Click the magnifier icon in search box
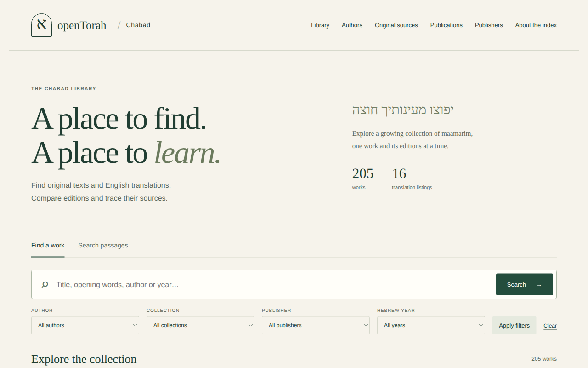The width and height of the screenshot is (588, 368). pyautogui.click(x=45, y=285)
